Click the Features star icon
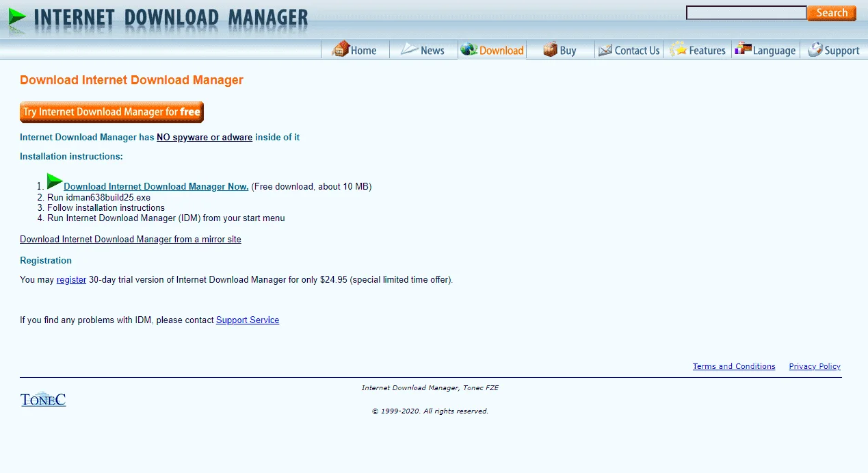This screenshot has height=473, width=868. coord(678,49)
